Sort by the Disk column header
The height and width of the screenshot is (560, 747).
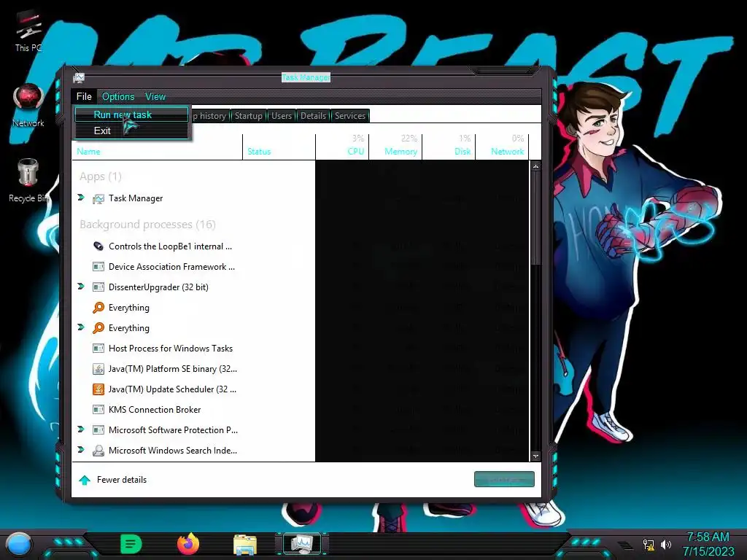coord(449,147)
